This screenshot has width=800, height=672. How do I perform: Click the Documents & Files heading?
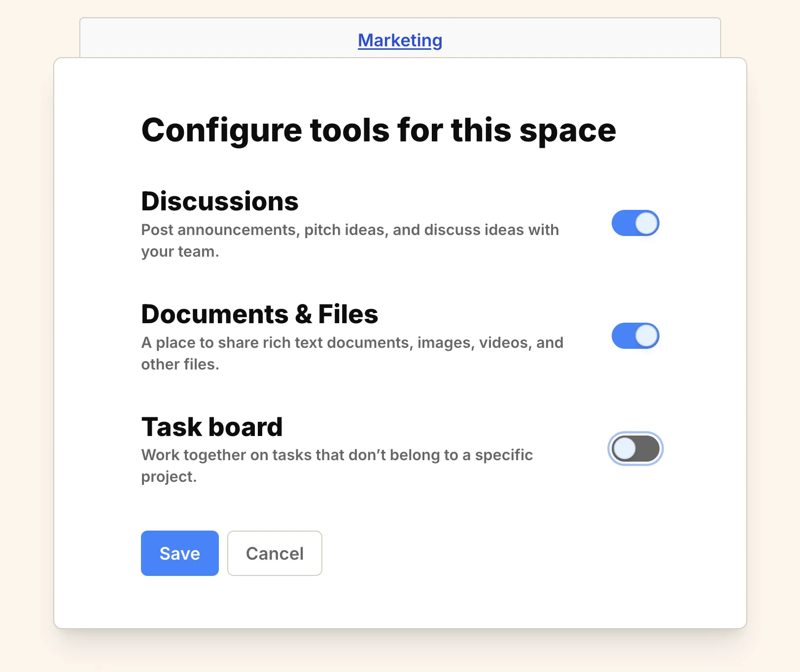[259, 314]
